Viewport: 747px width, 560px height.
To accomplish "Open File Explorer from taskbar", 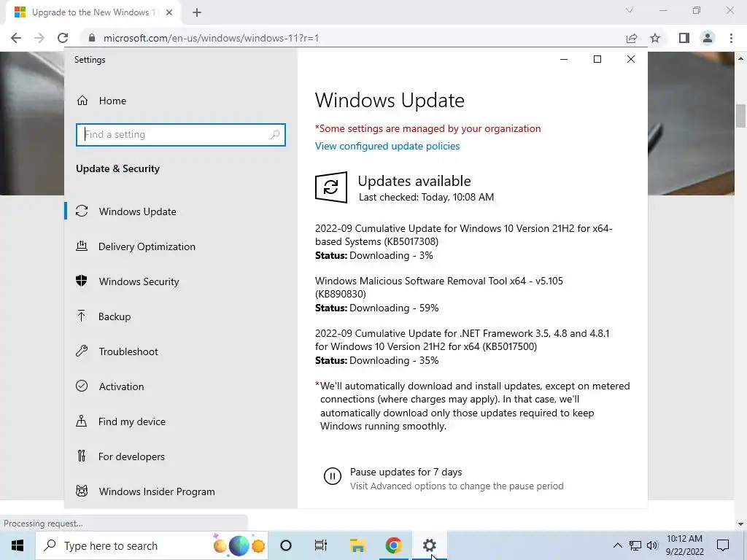I will [357, 545].
